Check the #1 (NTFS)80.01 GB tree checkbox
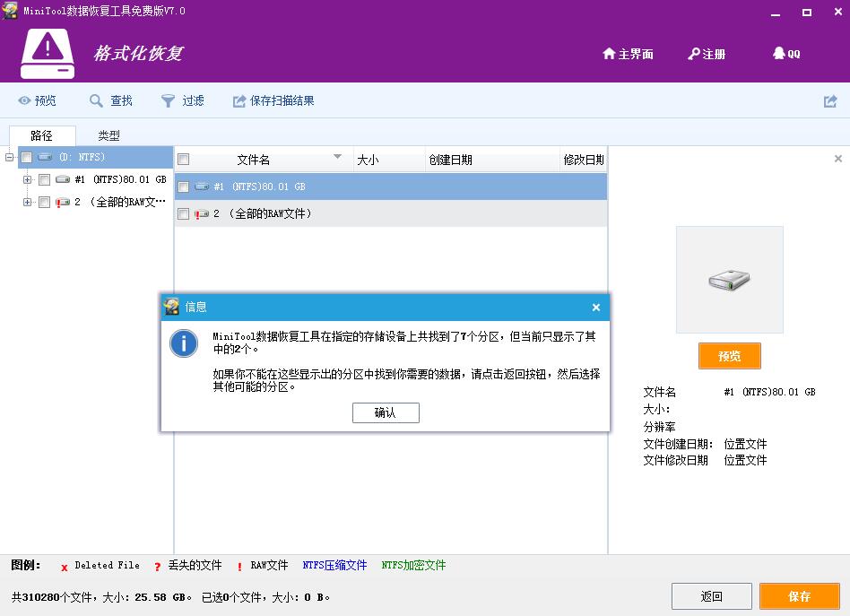The width and height of the screenshot is (850, 616). (x=45, y=180)
